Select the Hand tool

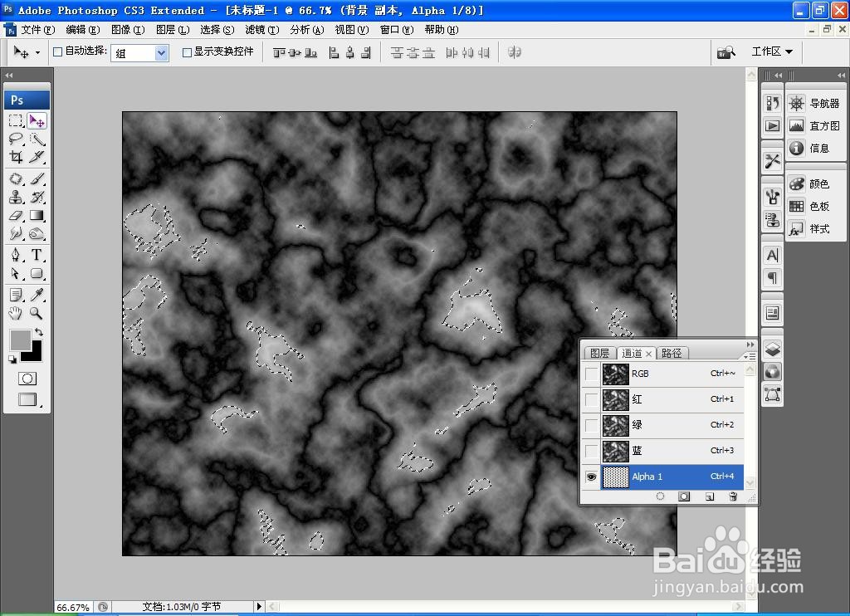pos(16,313)
